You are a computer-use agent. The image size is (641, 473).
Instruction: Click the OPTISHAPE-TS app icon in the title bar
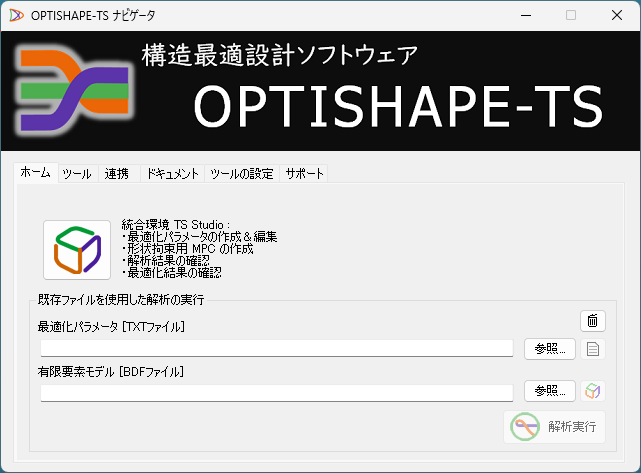[16, 16]
